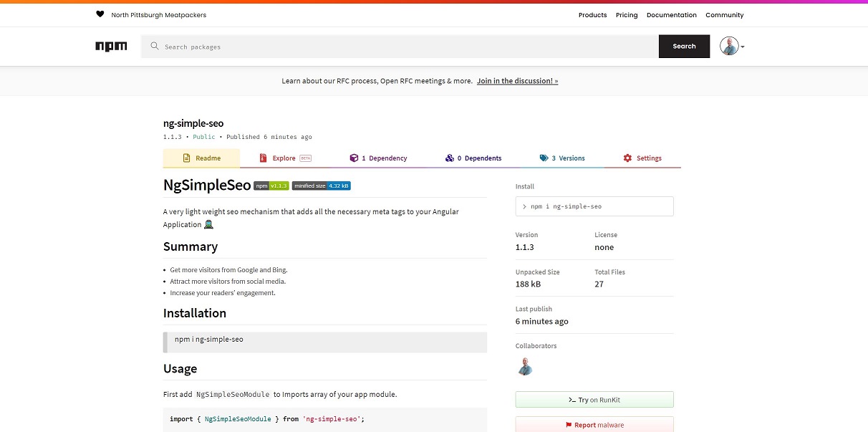868x432 pixels.
Task: Open the Products menu item
Action: (x=592, y=15)
